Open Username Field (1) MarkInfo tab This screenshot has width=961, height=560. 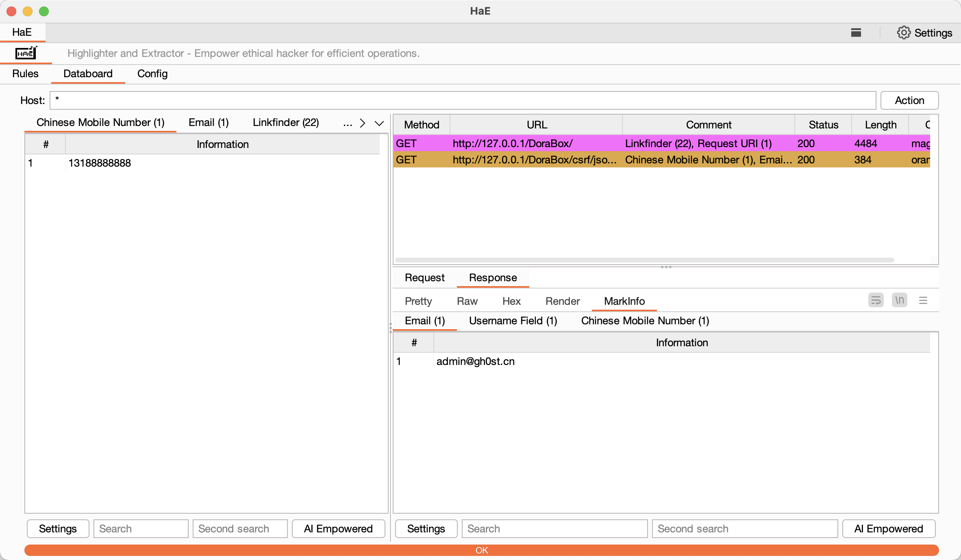pos(513,321)
